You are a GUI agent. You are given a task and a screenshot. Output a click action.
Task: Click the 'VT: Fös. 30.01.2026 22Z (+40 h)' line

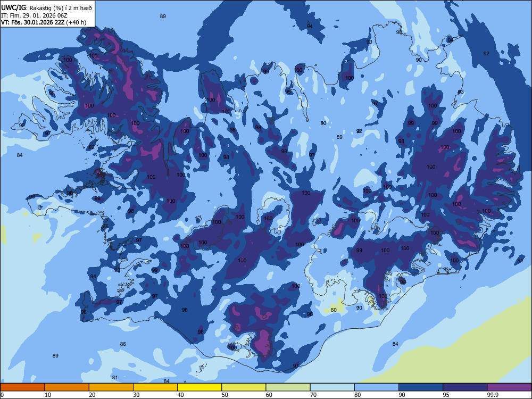point(44,22)
